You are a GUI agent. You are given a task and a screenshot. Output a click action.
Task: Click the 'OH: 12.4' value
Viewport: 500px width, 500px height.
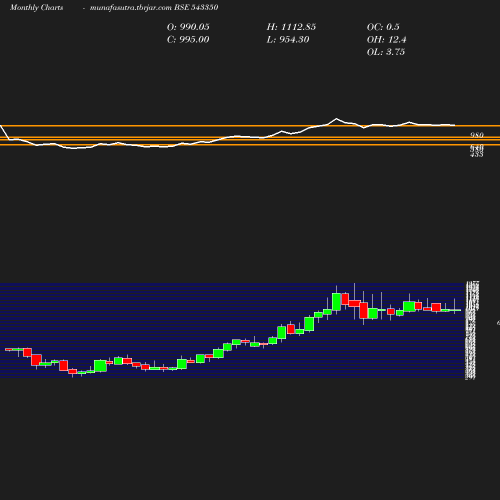(x=386, y=40)
